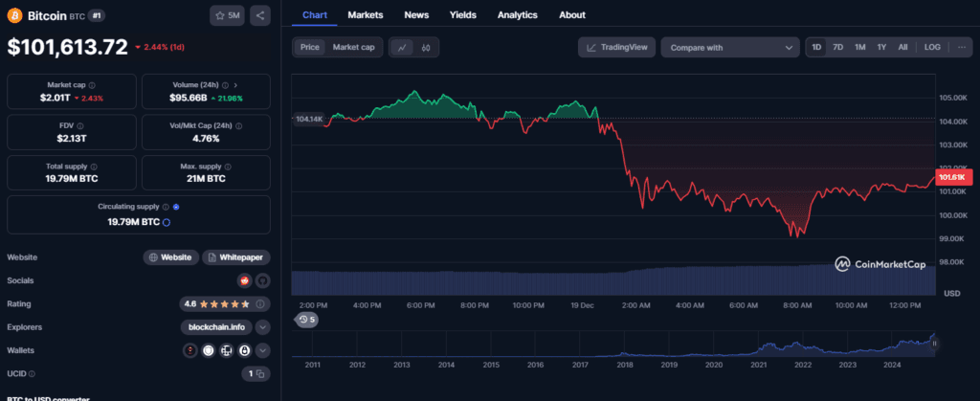The image size is (980, 401).
Task: Switch to the About tab
Action: [572, 15]
